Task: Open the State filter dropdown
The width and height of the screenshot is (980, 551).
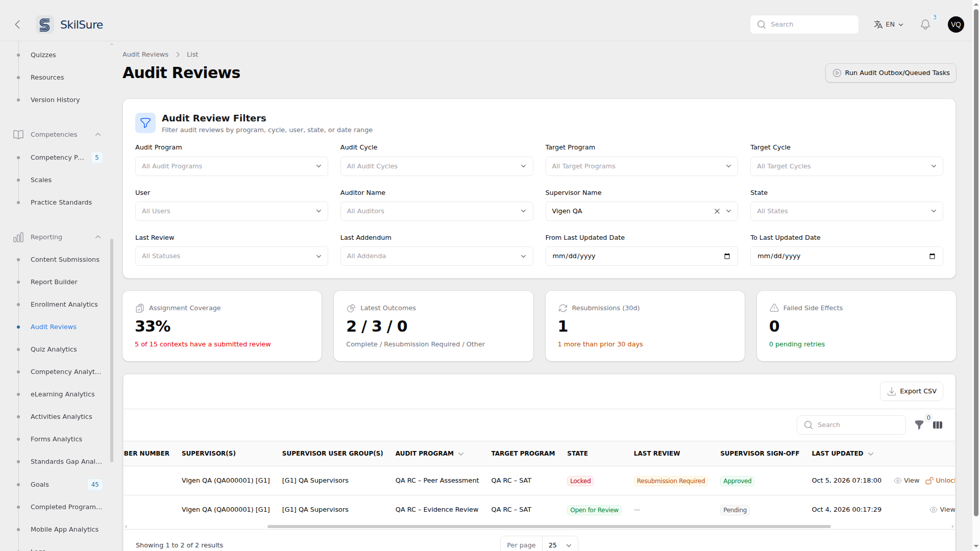Action: click(x=846, y=211)
